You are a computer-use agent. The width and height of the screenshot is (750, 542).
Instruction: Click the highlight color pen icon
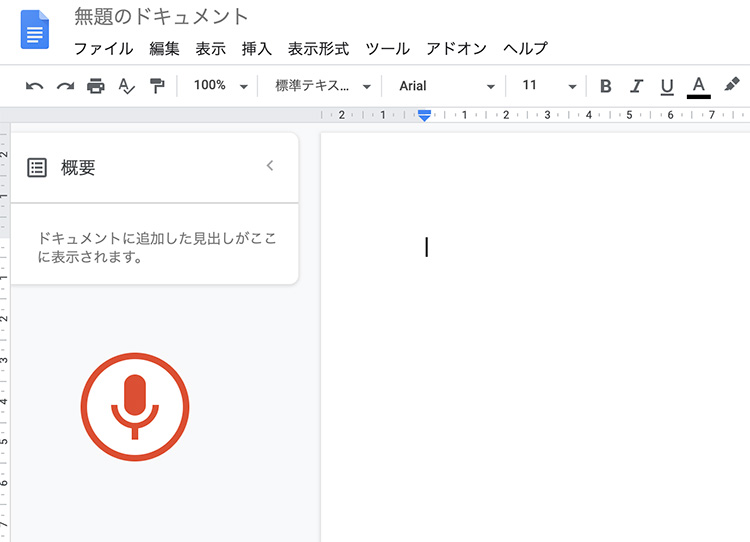pos(732,85)
